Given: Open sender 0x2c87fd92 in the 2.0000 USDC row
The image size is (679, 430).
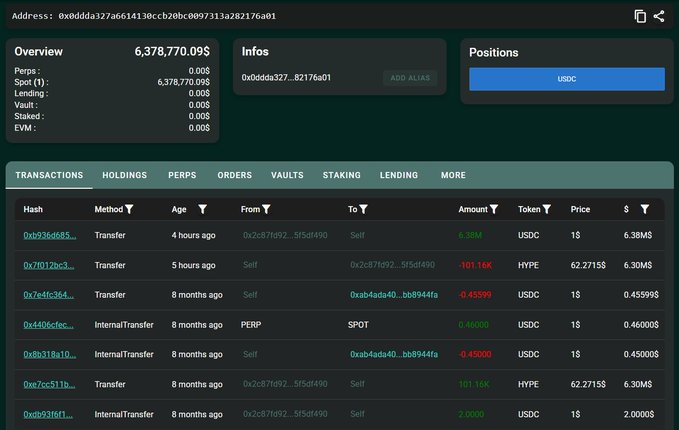Looking at the screenshot, I should pos(285,414).
